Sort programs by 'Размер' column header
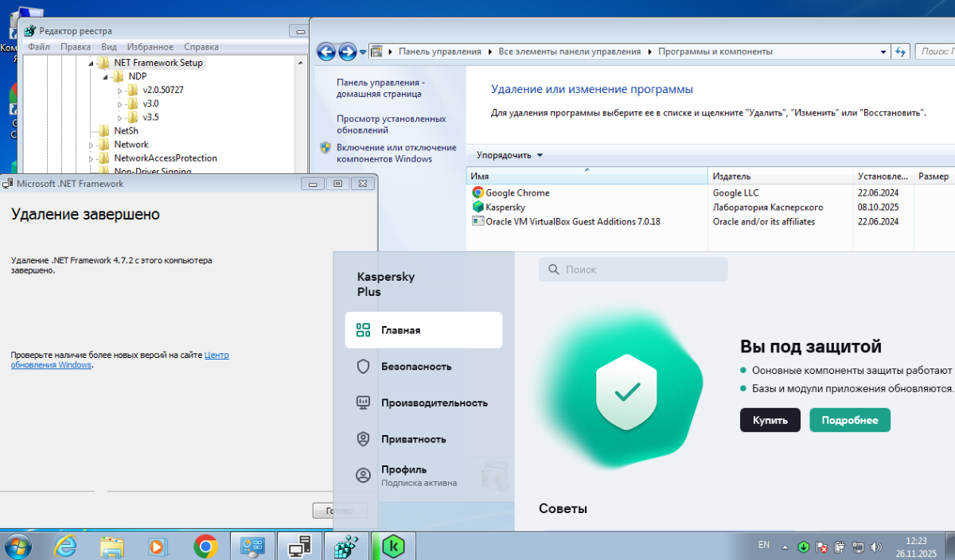This screenshot has height=560, width=955. pos(934,177)
